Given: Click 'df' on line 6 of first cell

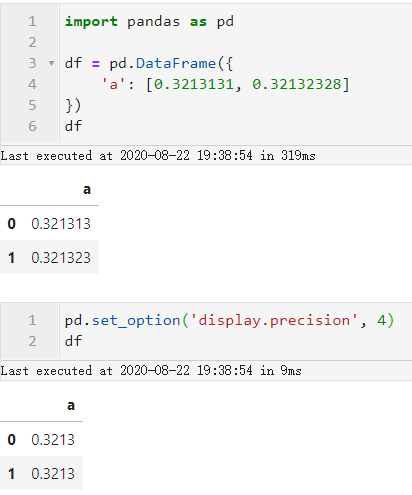Looking at the screenshot, I should coord(73,126).
